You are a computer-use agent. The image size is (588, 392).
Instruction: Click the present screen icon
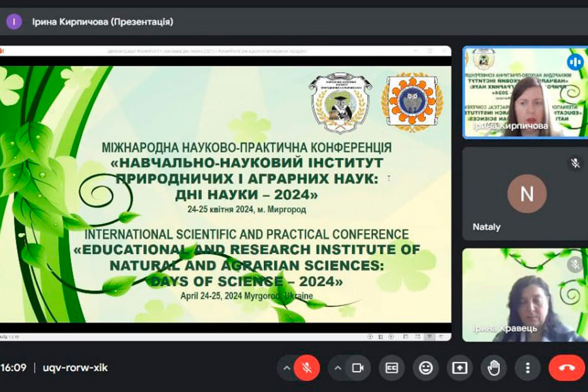[x=460, y=368]
